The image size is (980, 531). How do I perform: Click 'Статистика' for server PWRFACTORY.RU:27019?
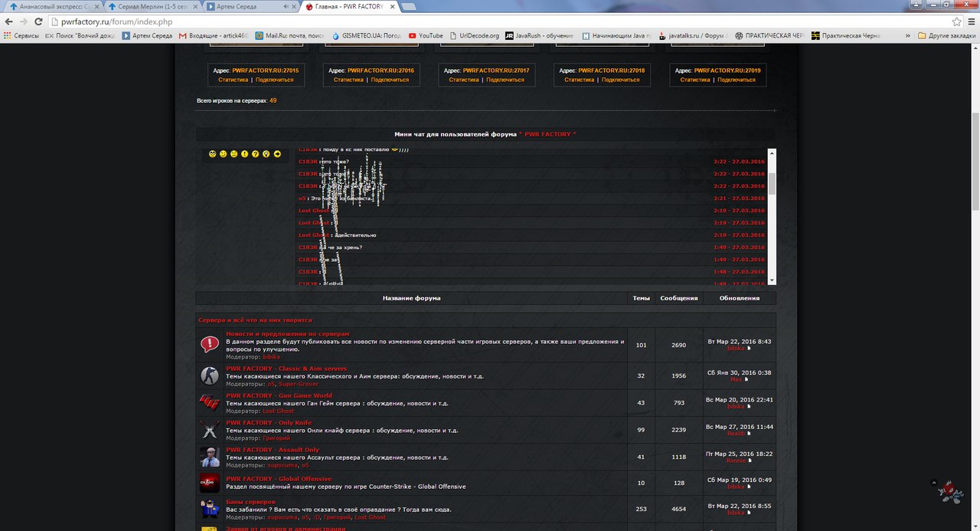694,80
